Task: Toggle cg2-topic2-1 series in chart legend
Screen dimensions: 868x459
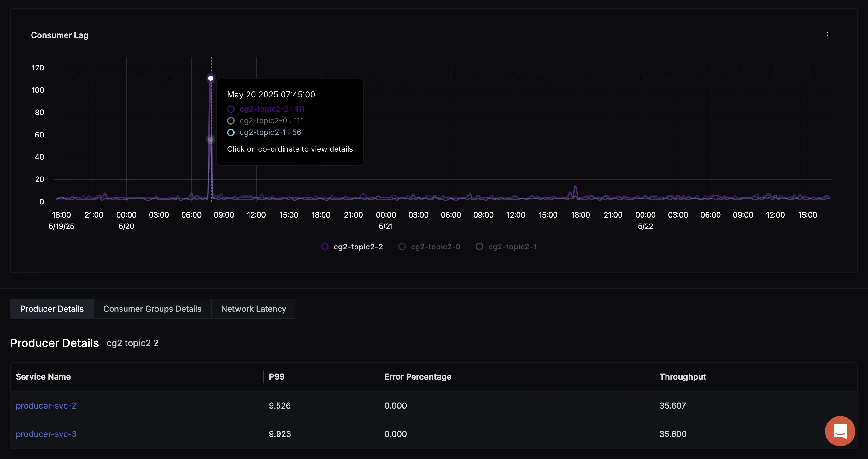Action: click(512, 247)
